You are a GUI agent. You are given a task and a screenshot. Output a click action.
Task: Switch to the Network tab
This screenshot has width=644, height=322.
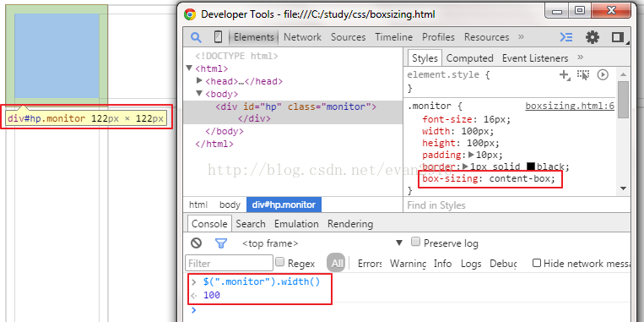point(302,37)
